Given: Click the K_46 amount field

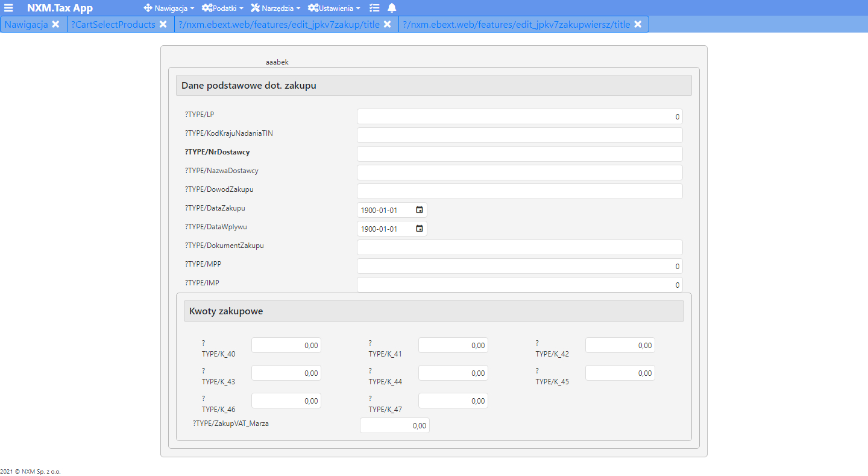Looking at the screenshot, I should coord(286,401).
